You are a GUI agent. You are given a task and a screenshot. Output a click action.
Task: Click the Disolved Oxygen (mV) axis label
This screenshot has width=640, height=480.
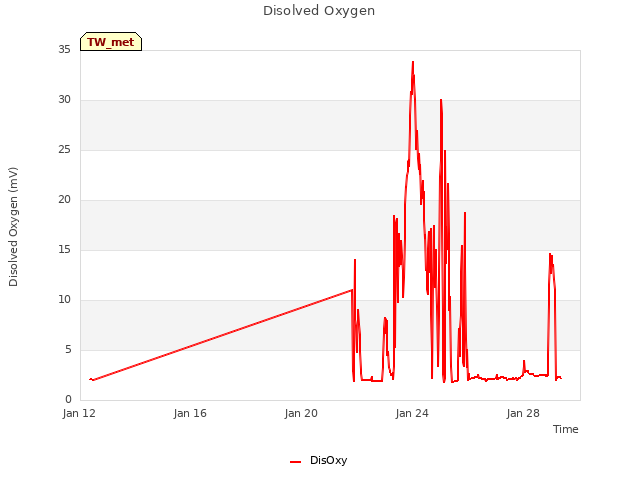coord(13,227)
